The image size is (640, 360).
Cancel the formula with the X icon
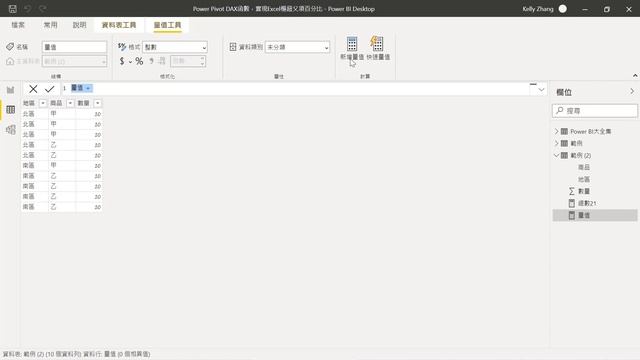[33, 89]
